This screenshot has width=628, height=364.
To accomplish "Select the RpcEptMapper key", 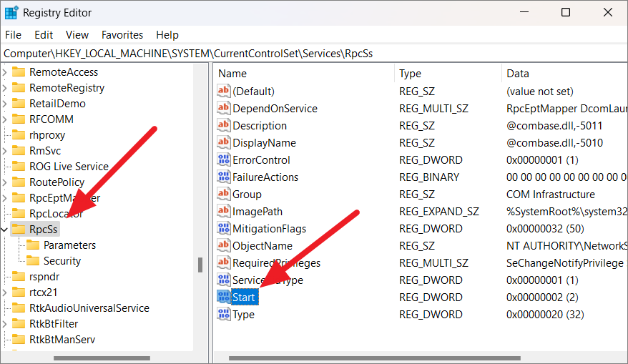I will [64, 198].
